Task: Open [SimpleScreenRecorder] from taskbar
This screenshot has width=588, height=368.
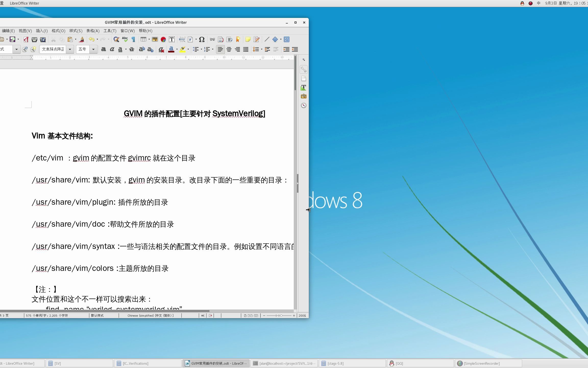Action: [x=489, y=363]
